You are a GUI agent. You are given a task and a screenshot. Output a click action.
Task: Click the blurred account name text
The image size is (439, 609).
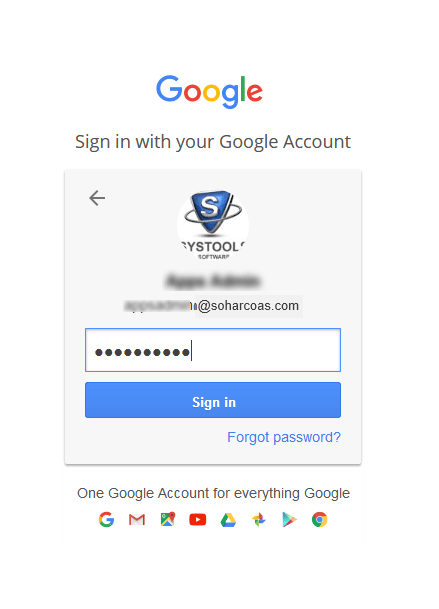(213, 281)
